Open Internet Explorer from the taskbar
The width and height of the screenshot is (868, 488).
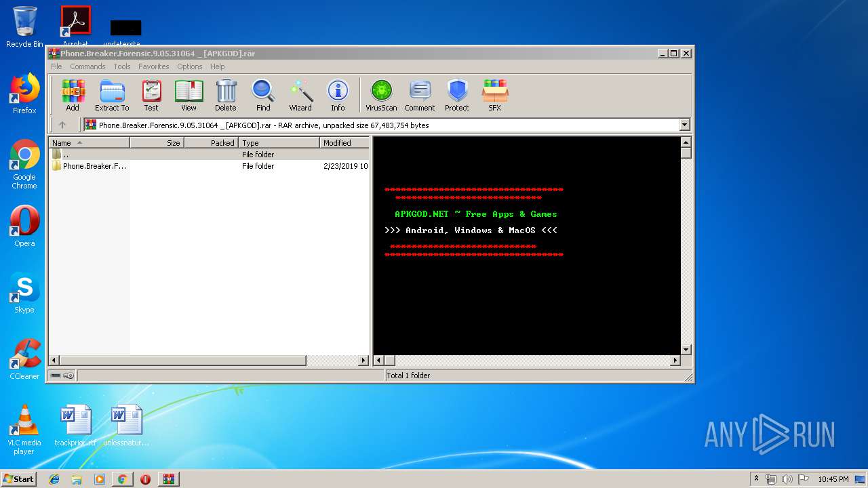[x=54, y=479]
